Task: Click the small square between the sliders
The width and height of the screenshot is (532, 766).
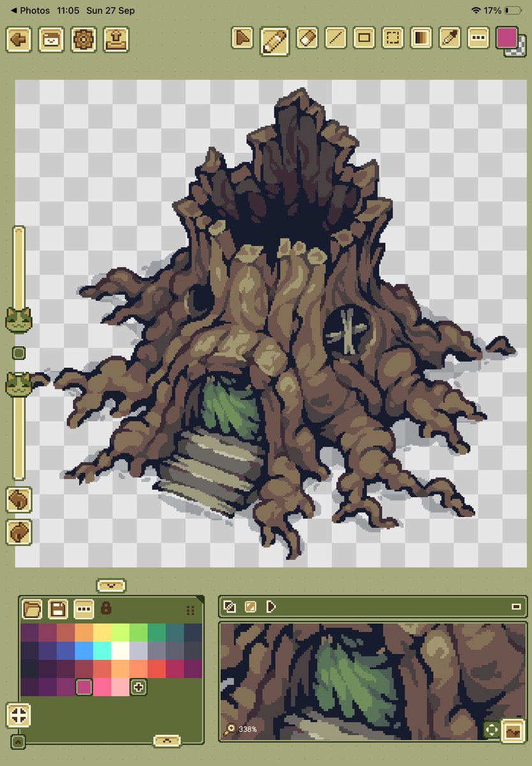Action: click(x=18, y=352)
